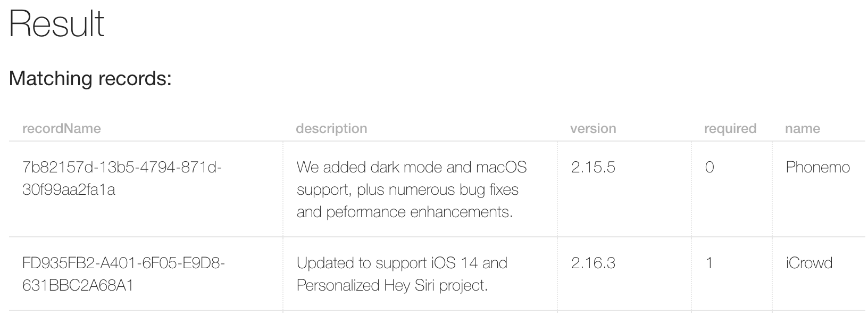Click version cell 2.15.5
Viewport: 868px width, 314px height.
593,167
